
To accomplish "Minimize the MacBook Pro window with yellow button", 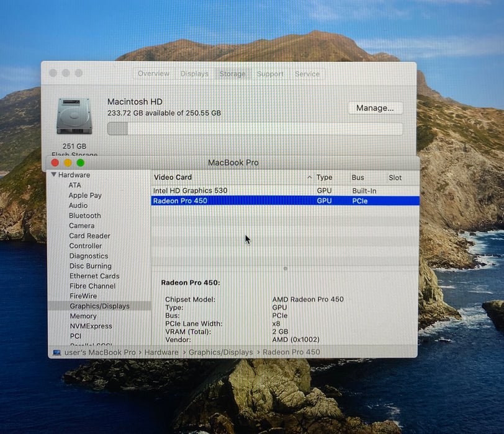I will click(68, 162).
